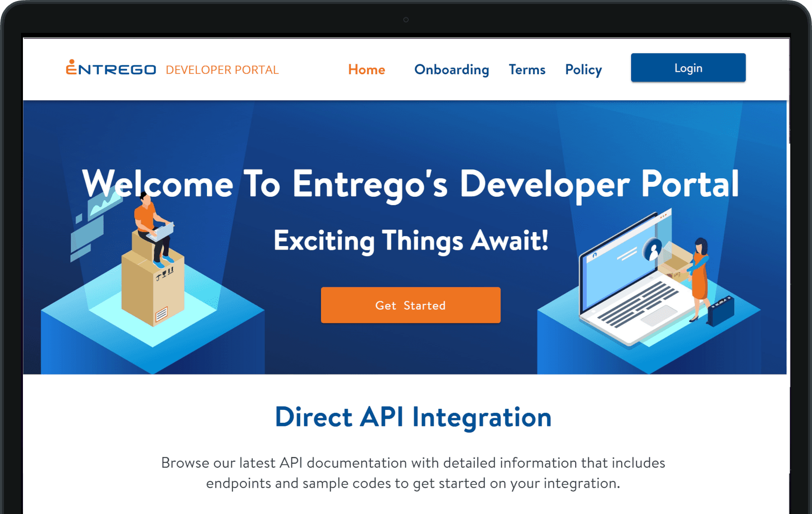The image size is (812, 514).
Task: Click the DEVELOPER PORTAL text
Action: [x=222, y=70]
